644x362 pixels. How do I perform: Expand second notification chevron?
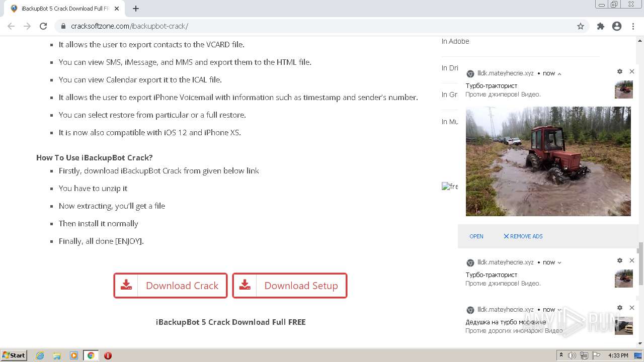[559, 262]
